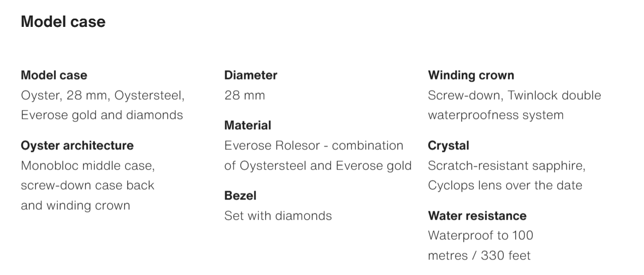Click the small bold "Model case" label
The image size is (644, 275).
[x=54, y=75]
